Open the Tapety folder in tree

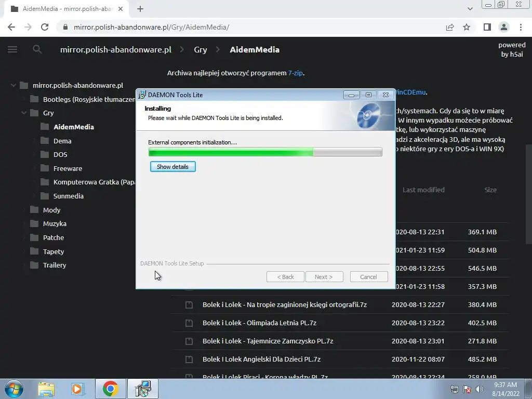tap(54, 251)
